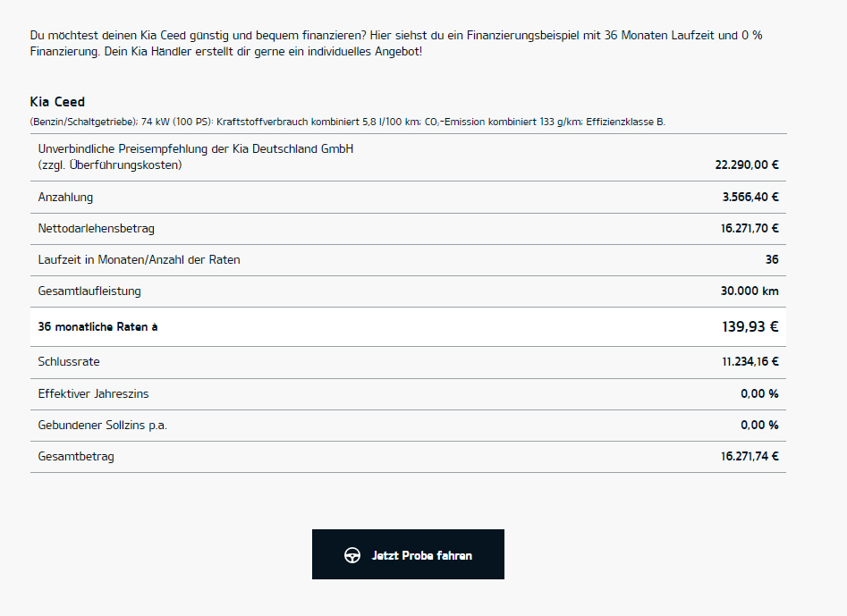Click the Nettodarlehensbetrag label

97,228
